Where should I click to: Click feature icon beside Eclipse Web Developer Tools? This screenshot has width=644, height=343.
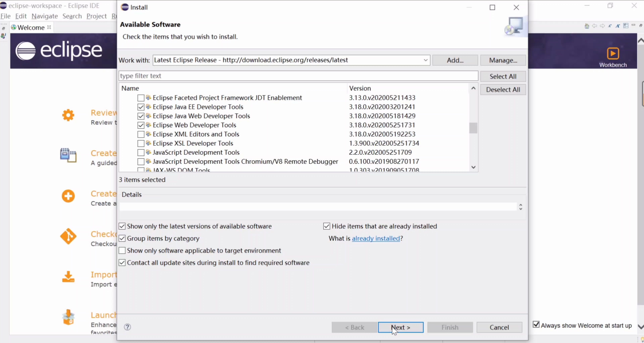(x=148, y=125)
